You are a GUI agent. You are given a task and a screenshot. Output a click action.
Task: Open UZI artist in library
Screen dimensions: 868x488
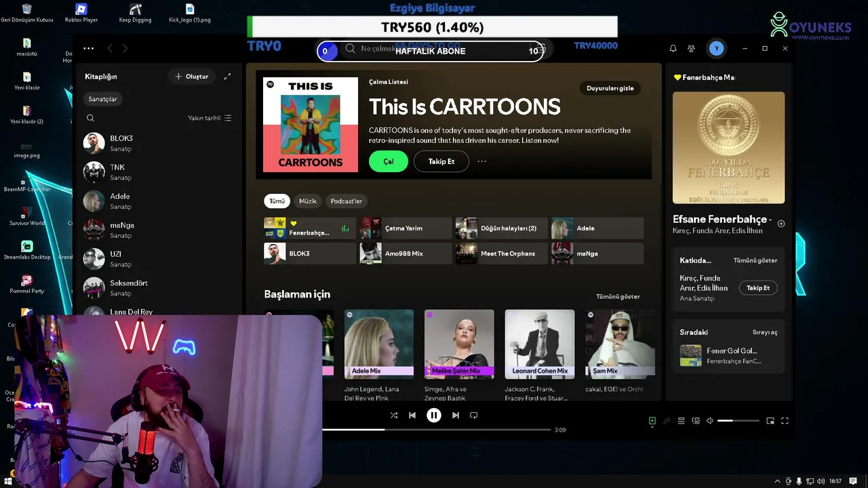pos(157,259)
